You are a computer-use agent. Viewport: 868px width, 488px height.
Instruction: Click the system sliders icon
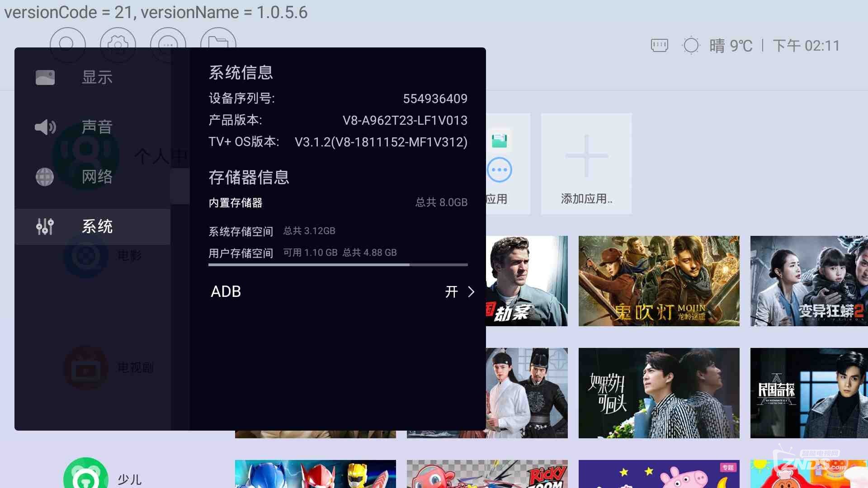pos(45,226)
